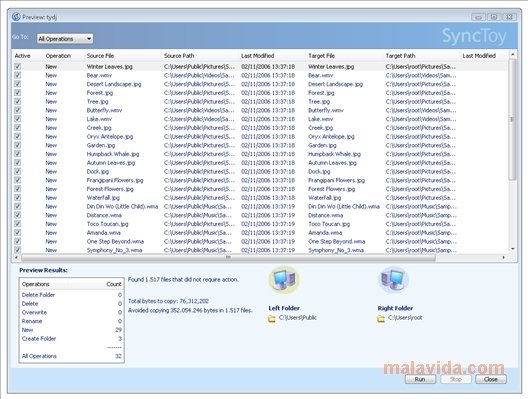Click the Symphony_No_3.wma source file cell
The width and height of the screenshot is (528, 399).
[x=114, y=250]
